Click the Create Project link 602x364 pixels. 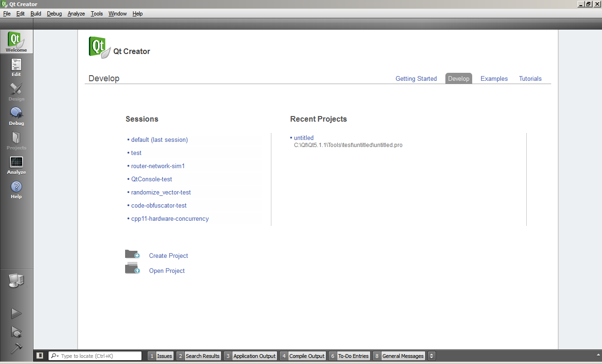tap(168, 256)
